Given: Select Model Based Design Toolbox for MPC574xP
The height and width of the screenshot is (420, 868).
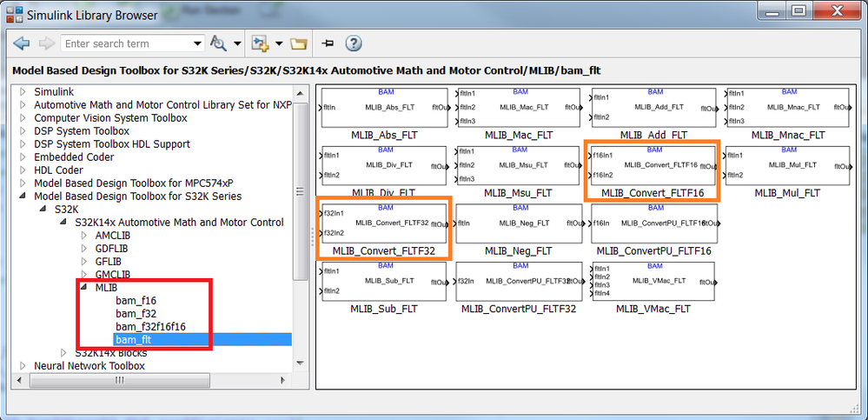Looking at the screenshot, I should pyautogui.click(x=133, y=183).
